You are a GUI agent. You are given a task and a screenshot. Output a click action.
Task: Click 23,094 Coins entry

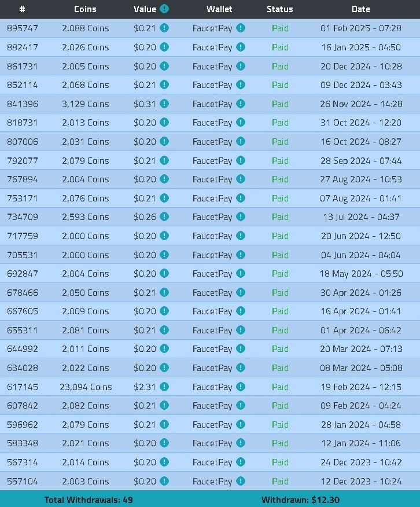point(86,387)
